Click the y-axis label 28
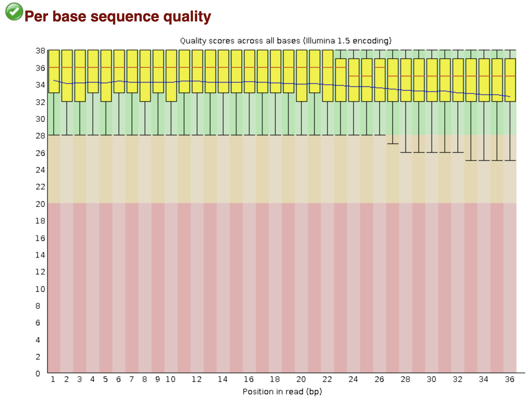 (40, 136)
